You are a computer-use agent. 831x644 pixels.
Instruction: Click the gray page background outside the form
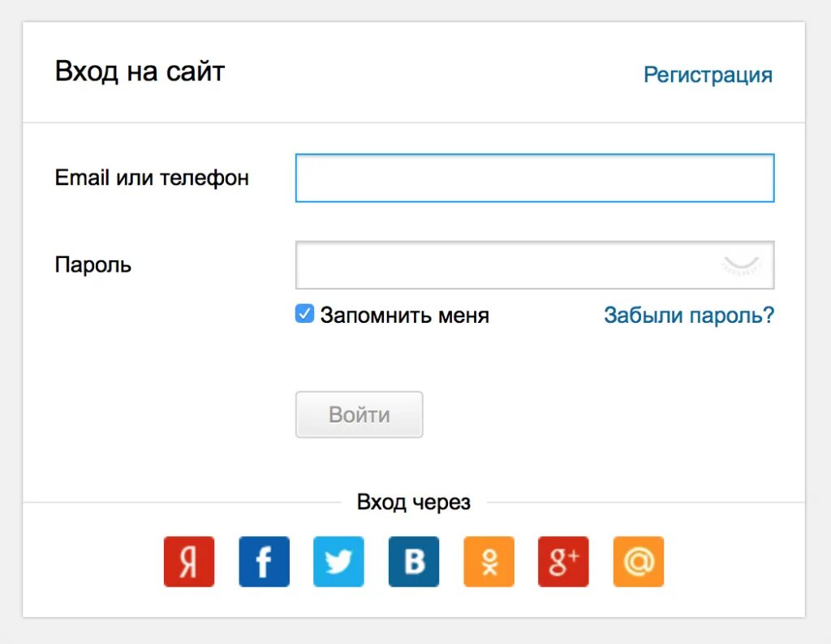coord(818,324)
